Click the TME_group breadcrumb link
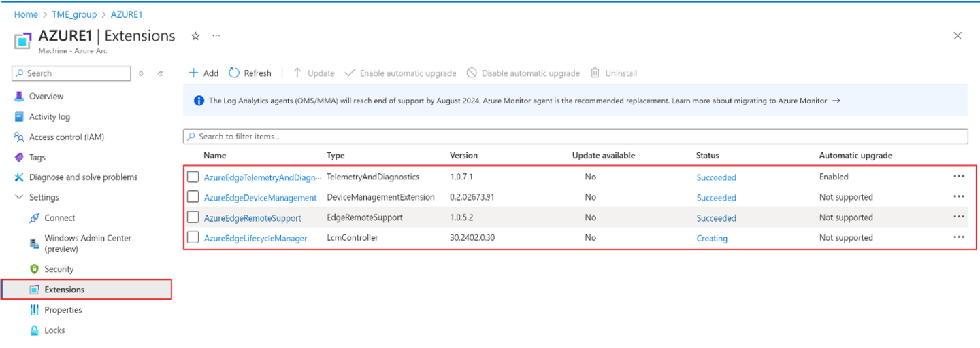The width and height of the screenshot is (980, 348). pos(74,14)
